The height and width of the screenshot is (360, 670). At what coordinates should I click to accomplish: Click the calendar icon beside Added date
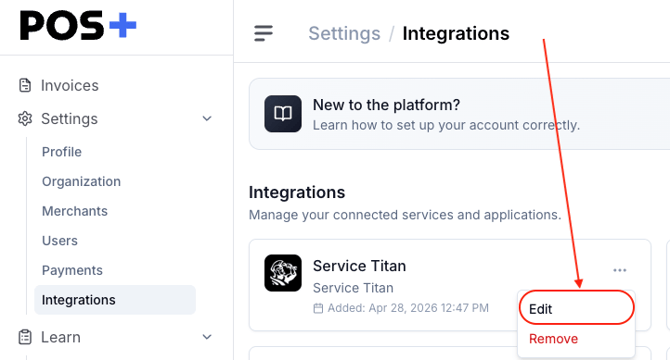pos(318,308)
